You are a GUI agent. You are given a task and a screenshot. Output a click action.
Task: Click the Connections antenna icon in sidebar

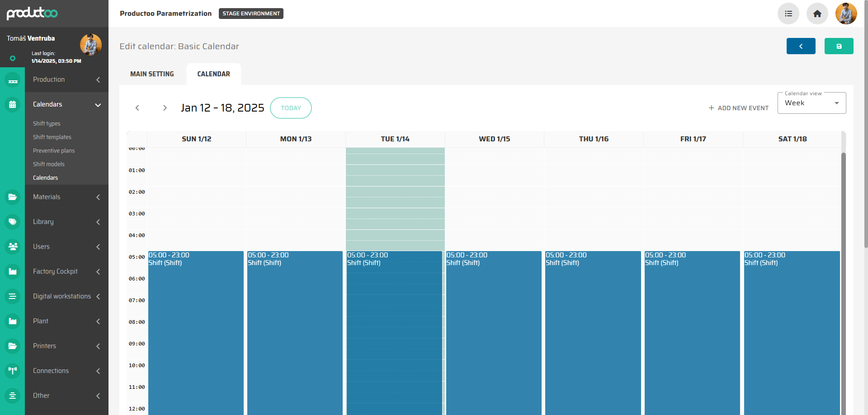click(13, 371)
